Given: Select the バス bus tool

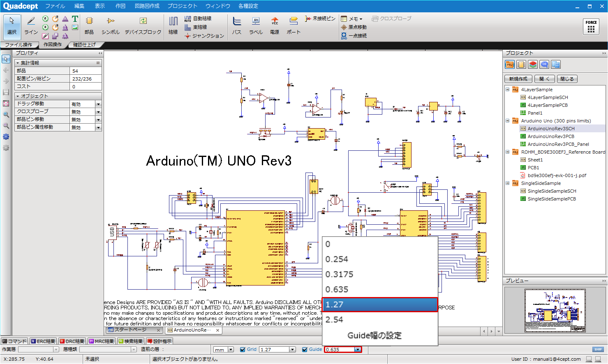Looking at the screenshot, I should [237, 25].
